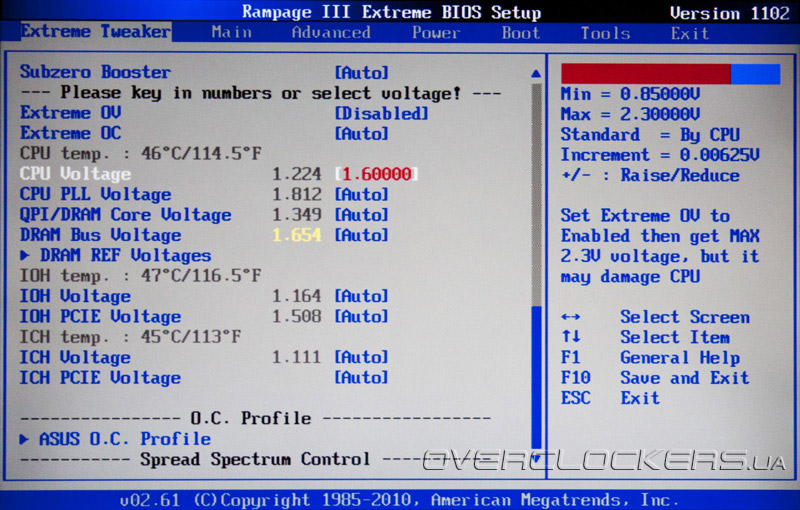Click the scrollbar up arrow
Screen dimensions: 800x510
pyautogui.click(x=536, y=74)
